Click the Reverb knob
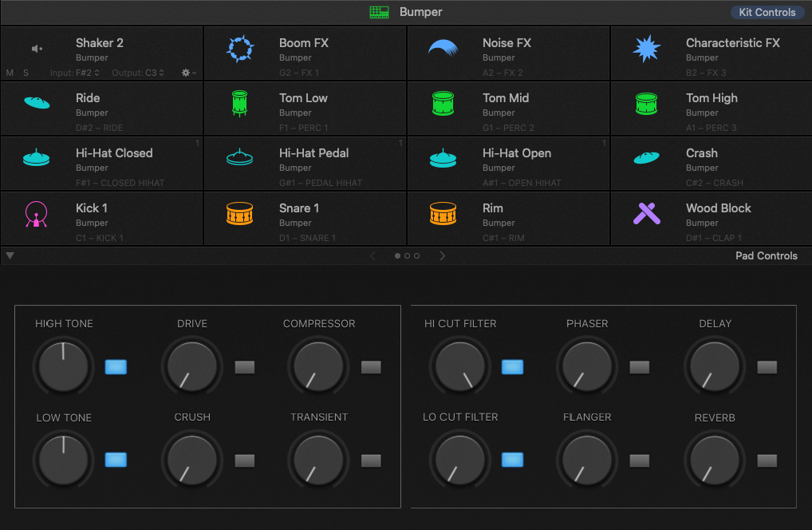812x530 pixels. tap(715, 460)
